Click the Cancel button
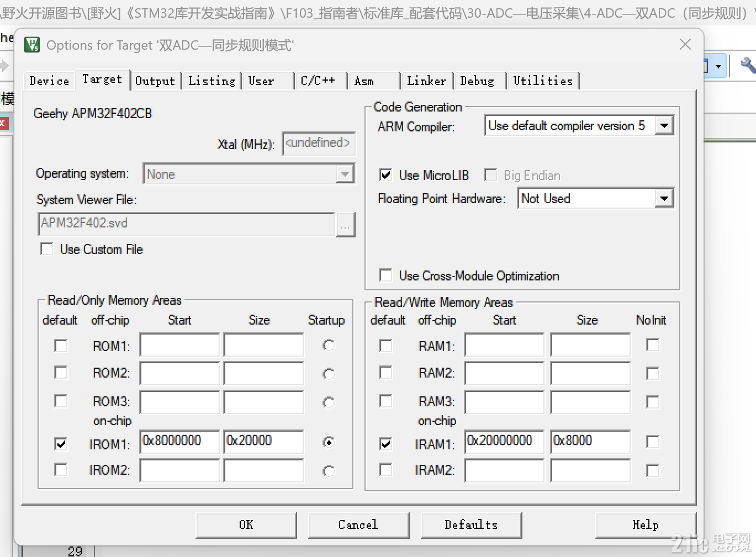The height and width of the screenshot is (557, 756). (x=358, y=525)
